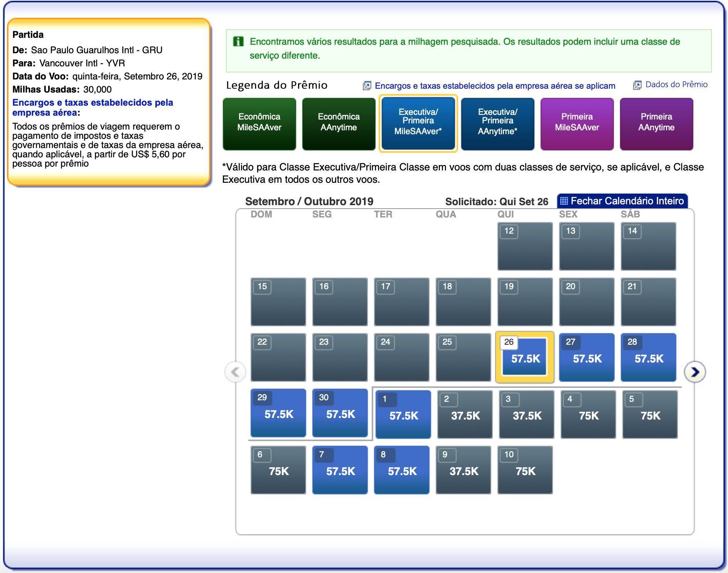Click unavailable date cell 24
728x573 pixels.
(x=401, y=357)
